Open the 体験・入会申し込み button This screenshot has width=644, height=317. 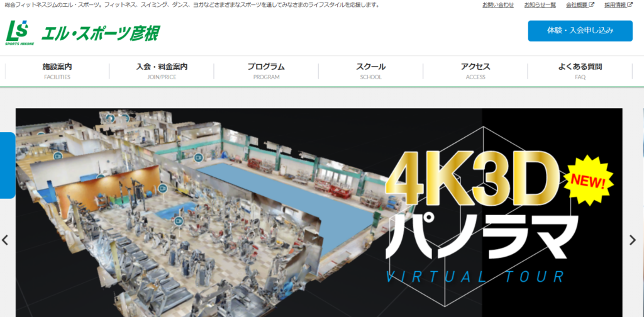pos(580,31)
